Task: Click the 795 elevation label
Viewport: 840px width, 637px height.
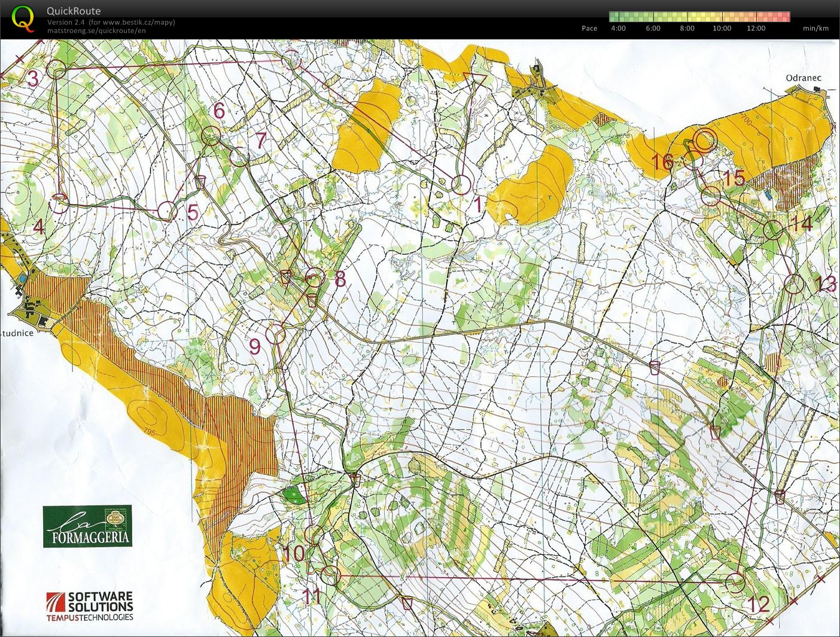Action: pos(150,432)
